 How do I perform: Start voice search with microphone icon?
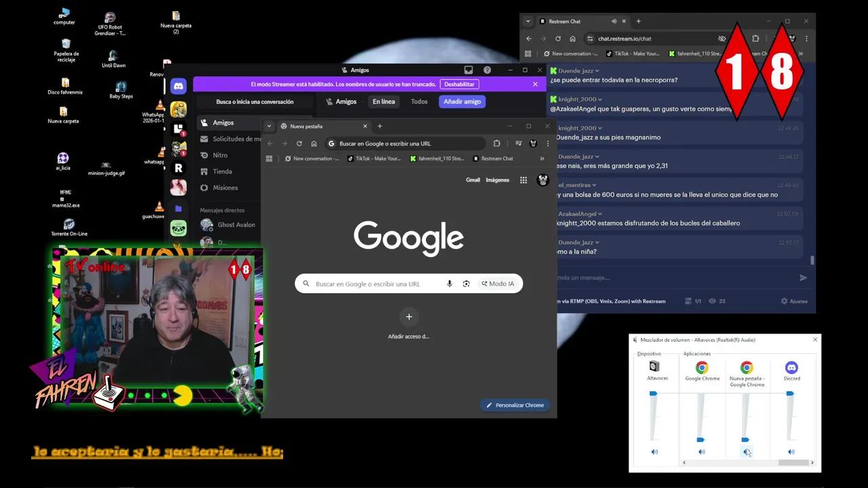(449, 284)
